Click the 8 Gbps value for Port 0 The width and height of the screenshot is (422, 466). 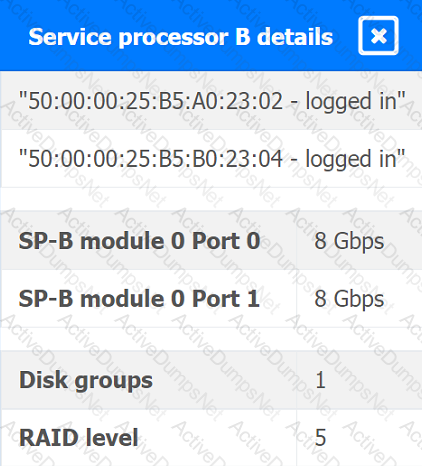349,241
